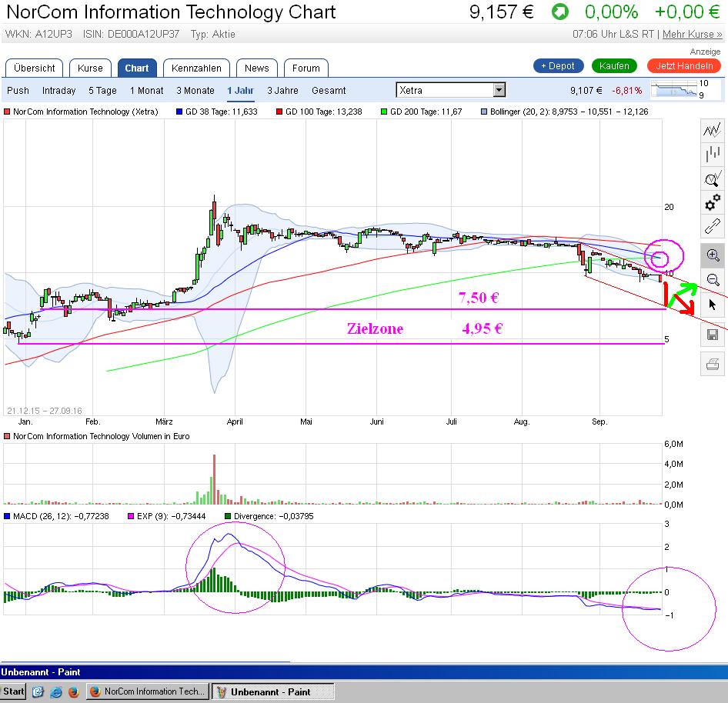Click the first quick launch icon next to Start
Viewport: 728px width, 703px height.
[x=38, y=692]
